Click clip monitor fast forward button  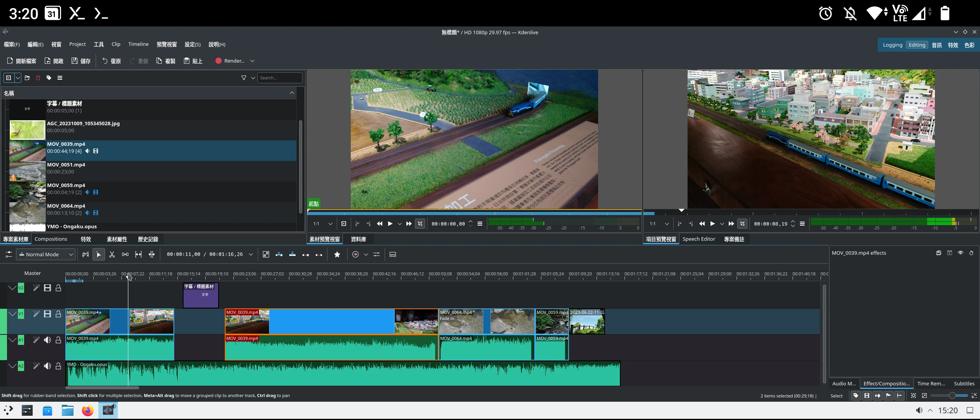409,224
